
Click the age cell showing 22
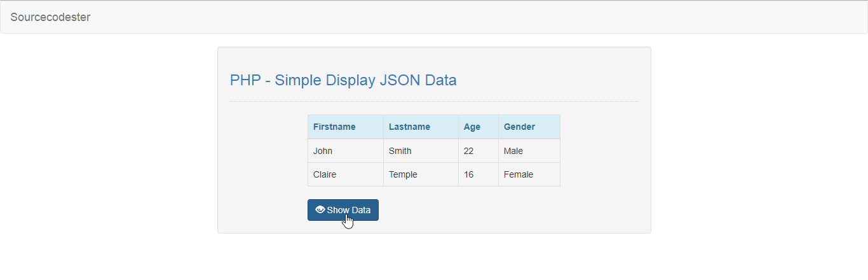coord(469,151)
